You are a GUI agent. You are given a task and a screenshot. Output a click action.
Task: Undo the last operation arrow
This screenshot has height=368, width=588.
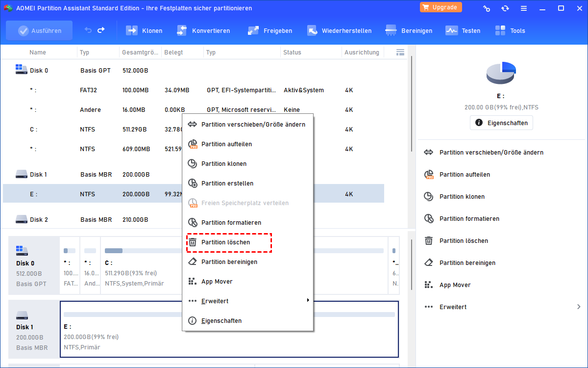pyautogui.click(x=88, y=30)
